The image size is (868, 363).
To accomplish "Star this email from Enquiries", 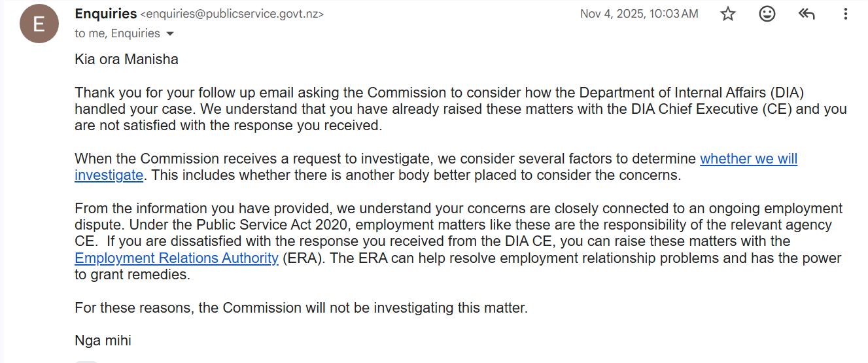I will (728, 14).
